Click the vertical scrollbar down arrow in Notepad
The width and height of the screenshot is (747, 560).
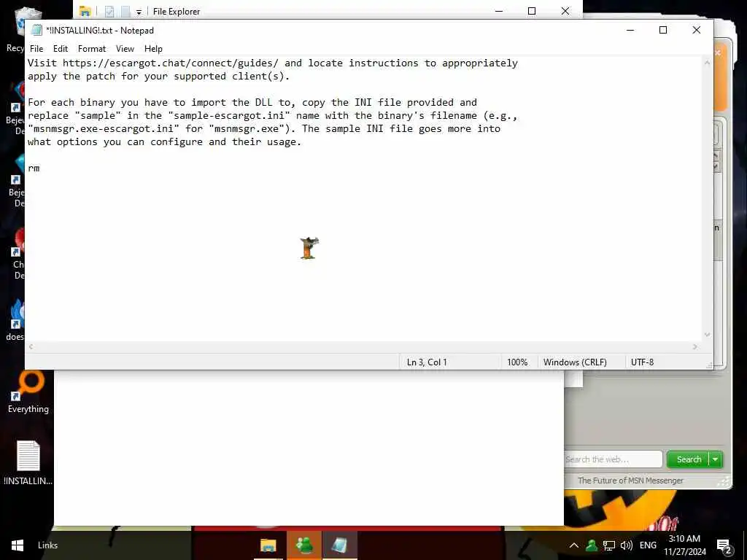point(708,335)
